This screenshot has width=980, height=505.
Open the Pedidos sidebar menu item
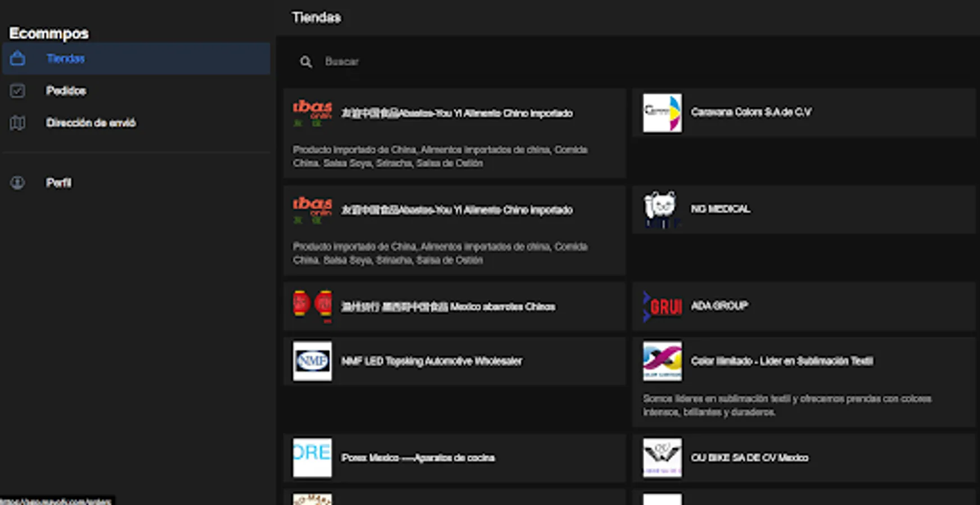136,90
